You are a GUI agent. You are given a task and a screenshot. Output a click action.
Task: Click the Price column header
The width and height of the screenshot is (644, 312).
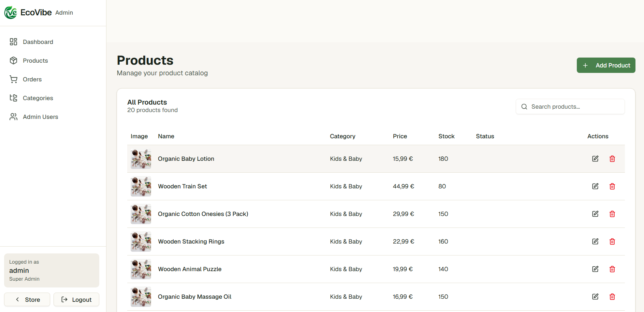[400, 136]
